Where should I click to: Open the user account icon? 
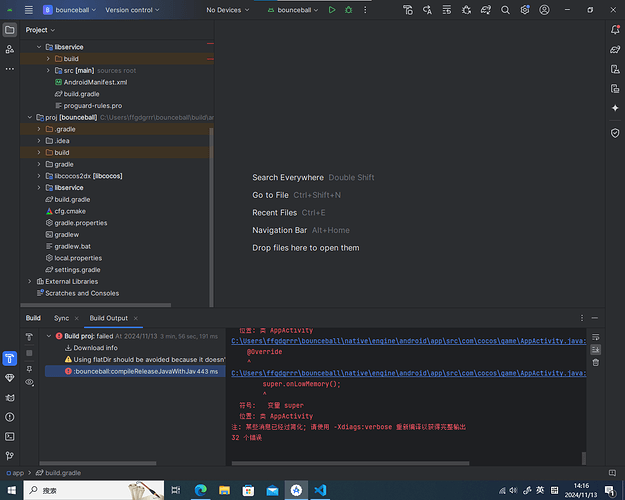point(544,10)
